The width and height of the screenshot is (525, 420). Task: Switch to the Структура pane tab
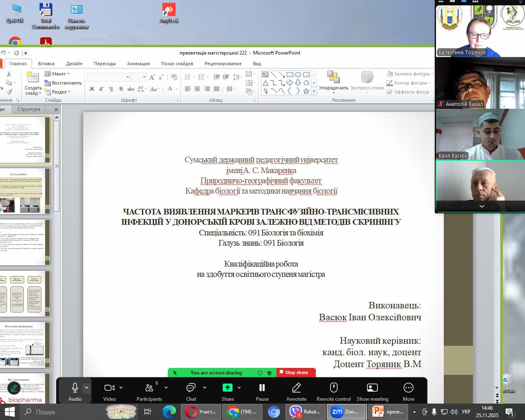click(29, 109)
